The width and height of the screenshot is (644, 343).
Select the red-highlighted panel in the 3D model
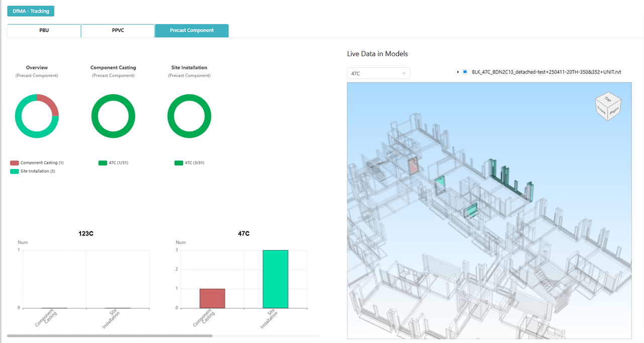coord(413,165)
